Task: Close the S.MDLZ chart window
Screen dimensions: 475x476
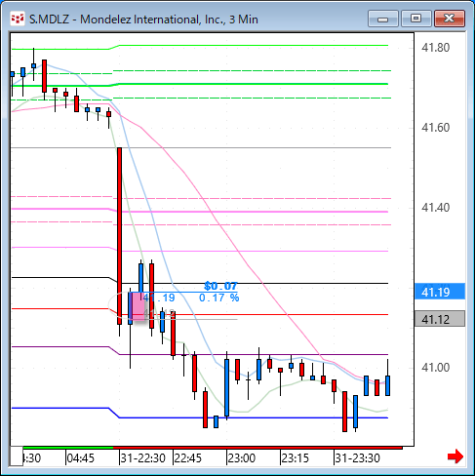Action: pos(450,19)
